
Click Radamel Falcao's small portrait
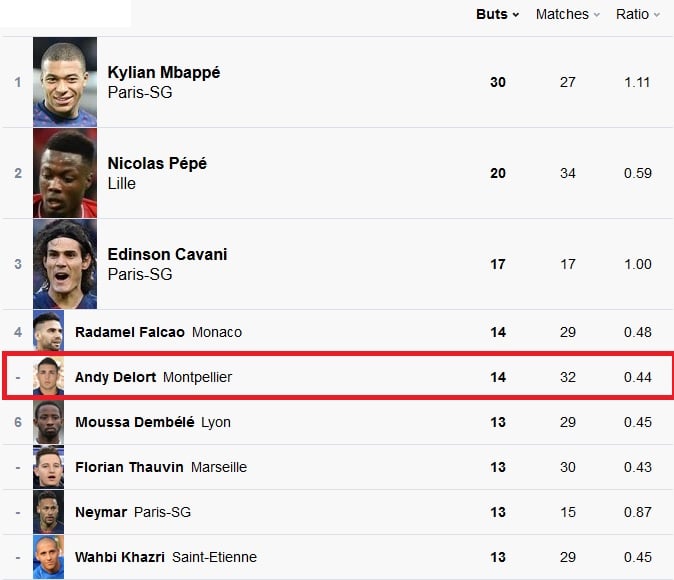[49, 331]
